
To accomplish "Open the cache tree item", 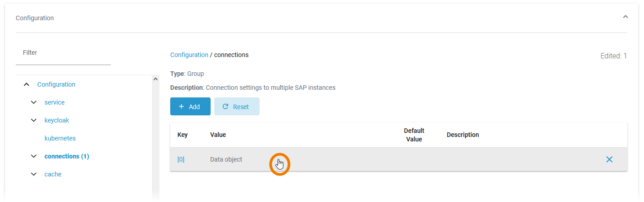I will point(53,174).
